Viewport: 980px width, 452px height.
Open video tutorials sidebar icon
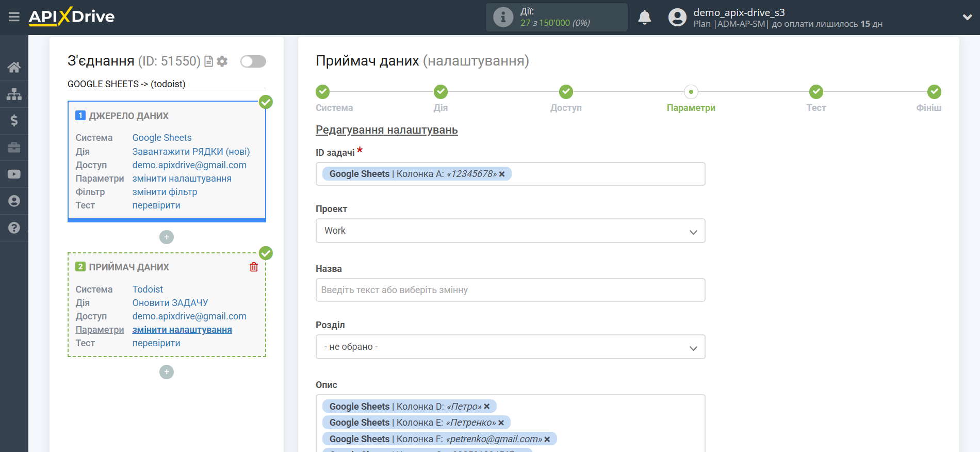[x=14, y=174]
